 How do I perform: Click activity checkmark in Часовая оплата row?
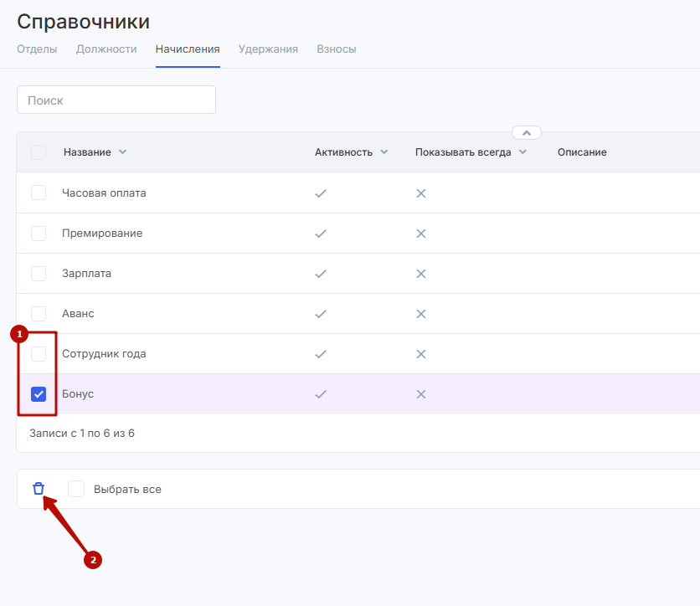[320, 193]
